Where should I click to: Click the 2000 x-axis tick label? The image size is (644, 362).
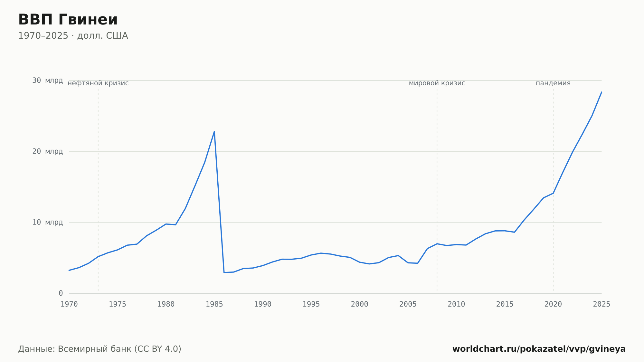[x=360, y=304]
